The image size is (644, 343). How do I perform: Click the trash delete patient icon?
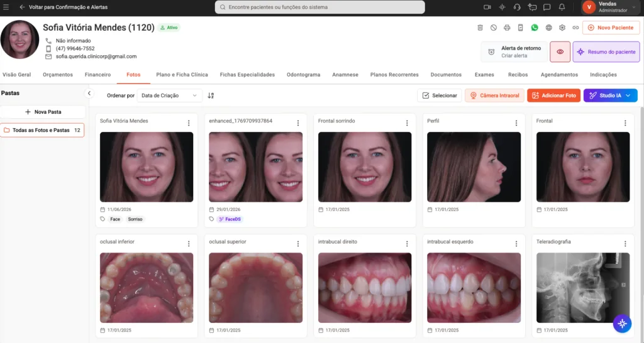point(480,28)
